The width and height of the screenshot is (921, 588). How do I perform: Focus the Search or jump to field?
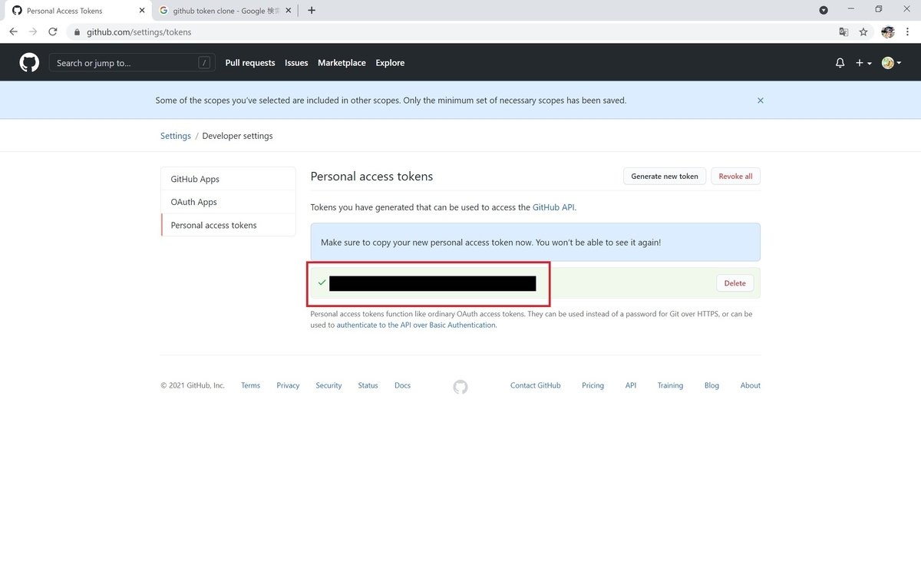tap(131, 63)
